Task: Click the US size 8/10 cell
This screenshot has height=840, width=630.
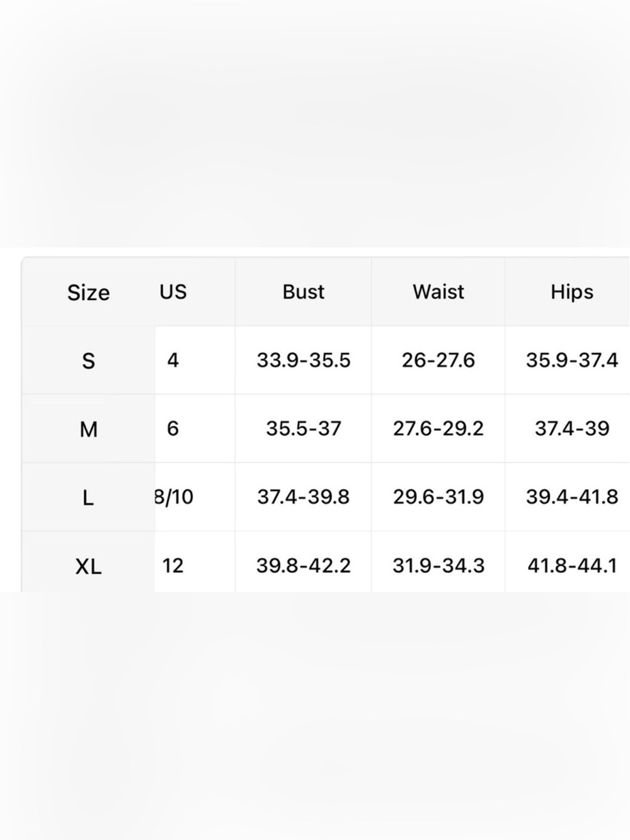Action: click(174, 497)
